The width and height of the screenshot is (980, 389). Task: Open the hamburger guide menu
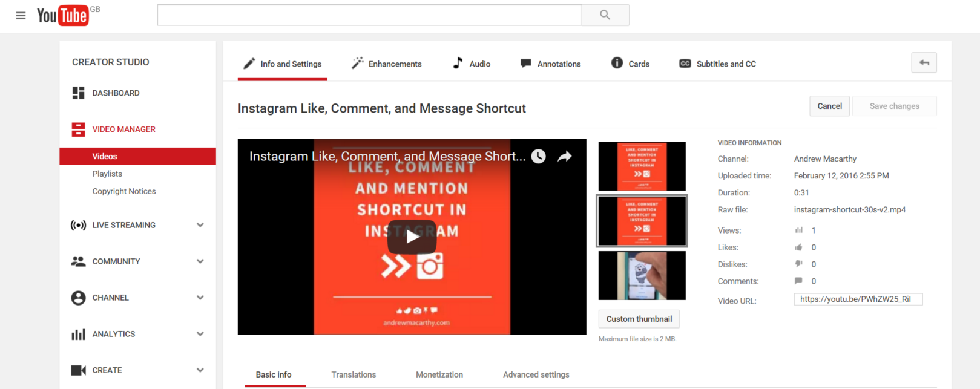point(21,15)
